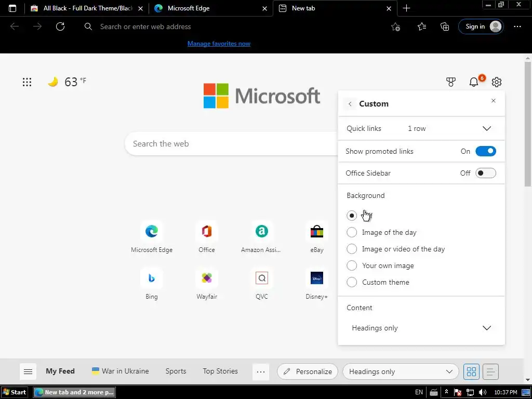
Task: Click the EN language indicator in taskbar
Action: (x=419, y=392)
